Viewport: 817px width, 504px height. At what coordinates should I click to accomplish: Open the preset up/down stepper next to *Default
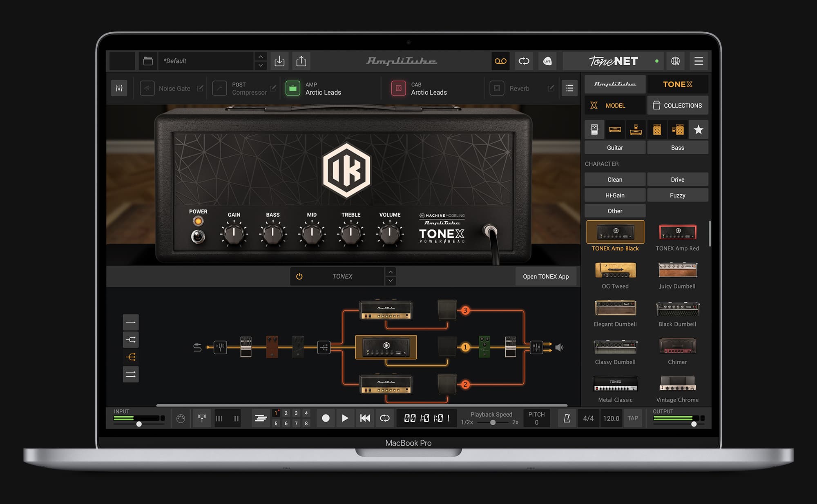pyautogui.click(x=260, y=61)
